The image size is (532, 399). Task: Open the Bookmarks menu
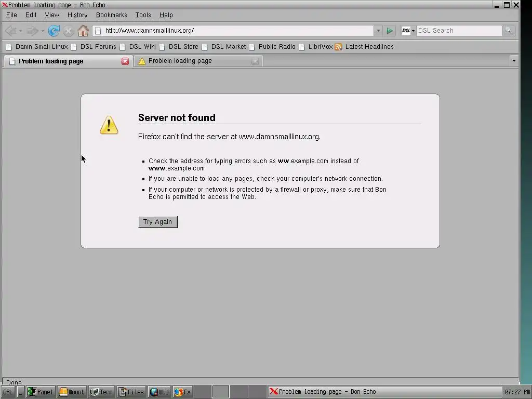(x=111, y=15)
